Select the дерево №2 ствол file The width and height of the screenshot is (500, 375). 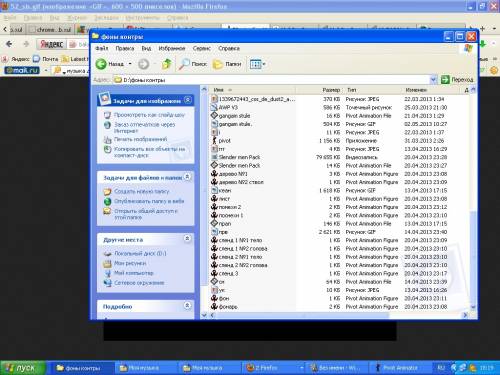[x=237, y=182]
